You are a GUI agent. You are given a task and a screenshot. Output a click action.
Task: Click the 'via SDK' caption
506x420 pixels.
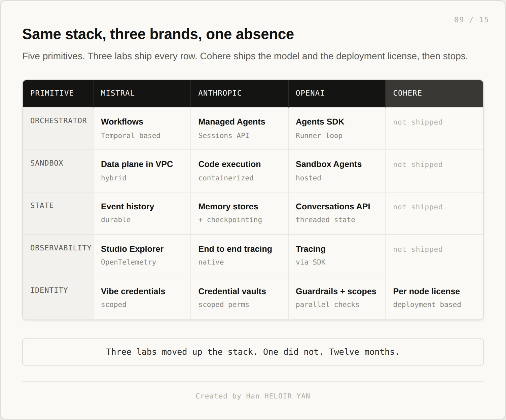311,262
